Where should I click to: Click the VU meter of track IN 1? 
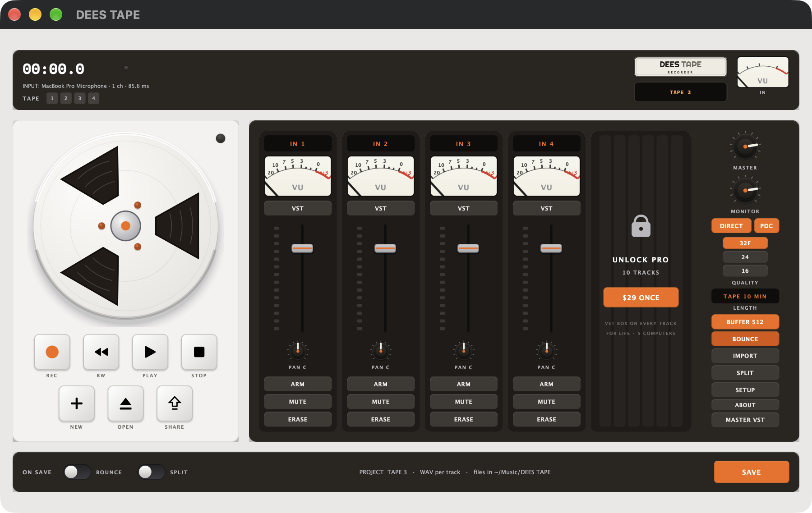pyautogui.click(x=298, y=176)
